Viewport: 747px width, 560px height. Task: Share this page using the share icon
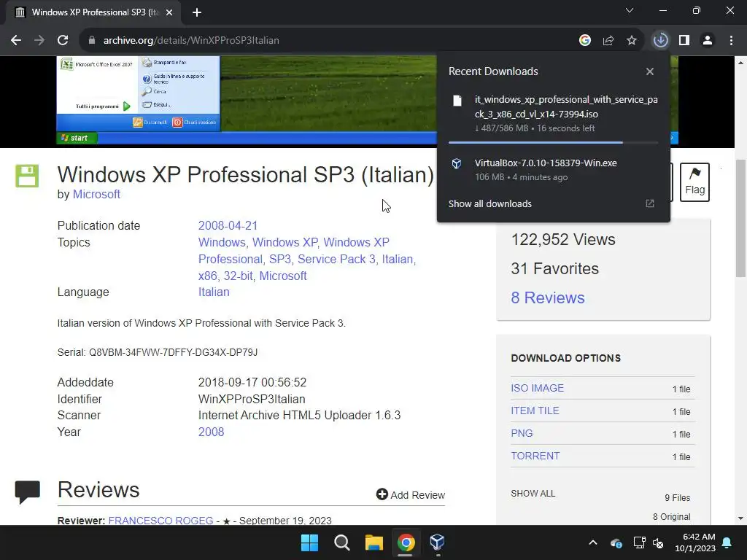point(608,41)
